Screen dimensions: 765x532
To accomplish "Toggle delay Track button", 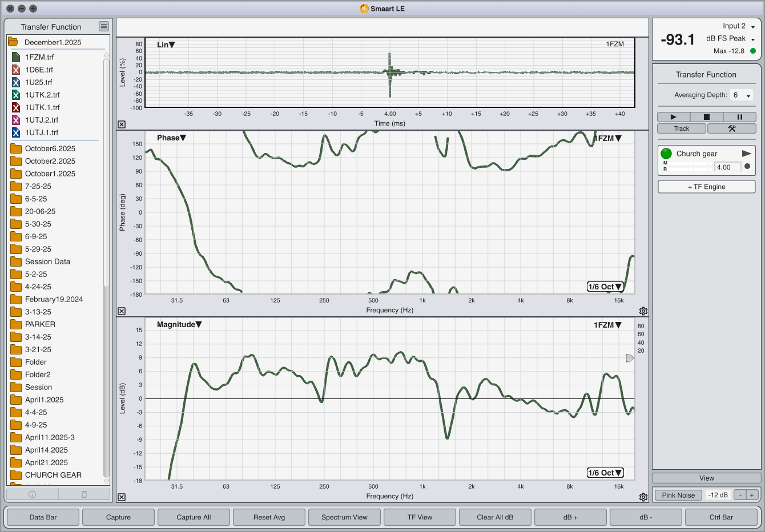I will point(682,128).
